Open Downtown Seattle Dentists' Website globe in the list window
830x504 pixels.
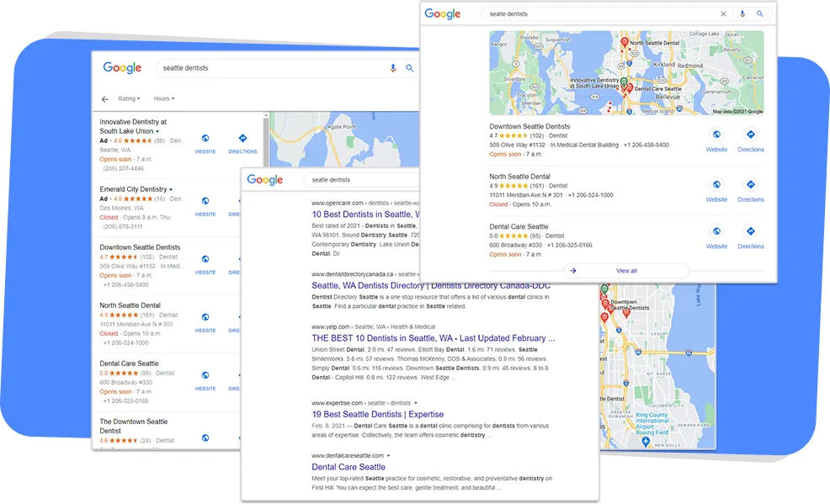205,259
